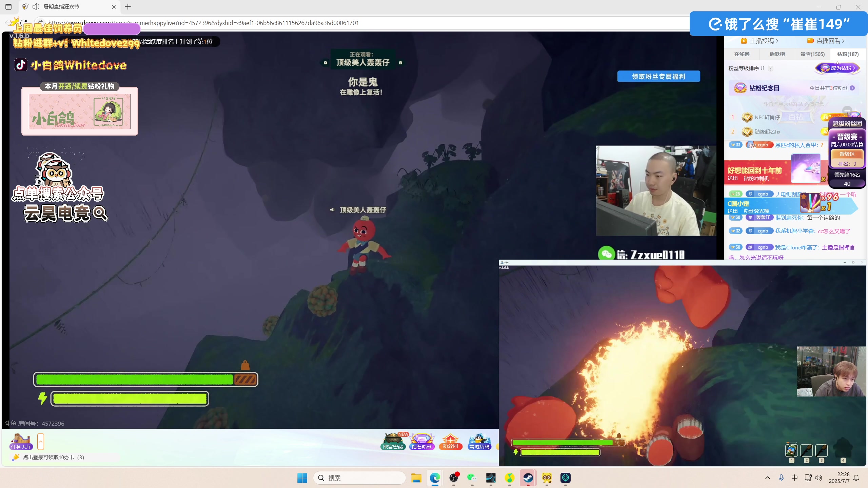Select inventory slot 3 torch in PEAK window
The width and height of the screenshot is (868, 488).
[821, 451]
